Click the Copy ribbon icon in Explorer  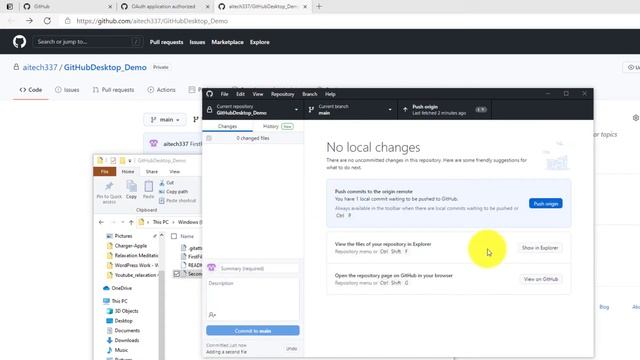tap(131, 189)
